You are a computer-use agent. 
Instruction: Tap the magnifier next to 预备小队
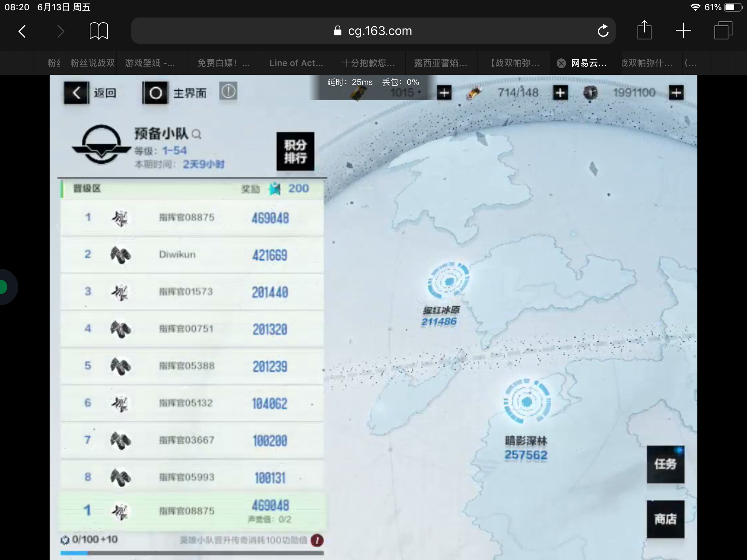pos(196,135)
